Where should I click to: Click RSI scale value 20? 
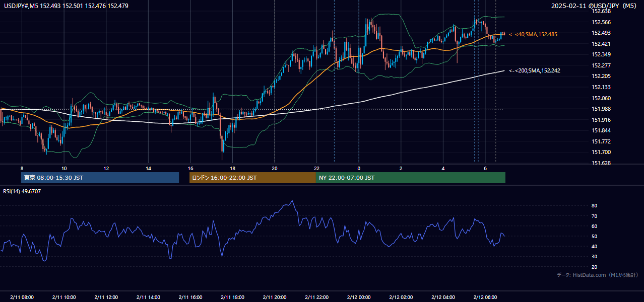595,267
